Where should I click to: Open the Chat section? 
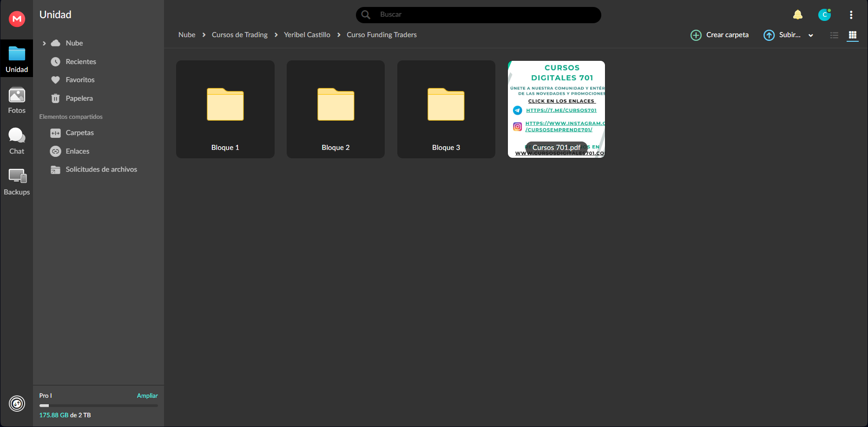(17, 141)
